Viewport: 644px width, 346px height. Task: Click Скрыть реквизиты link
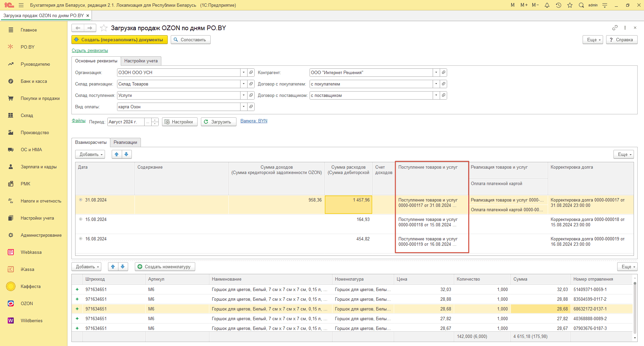90,51
